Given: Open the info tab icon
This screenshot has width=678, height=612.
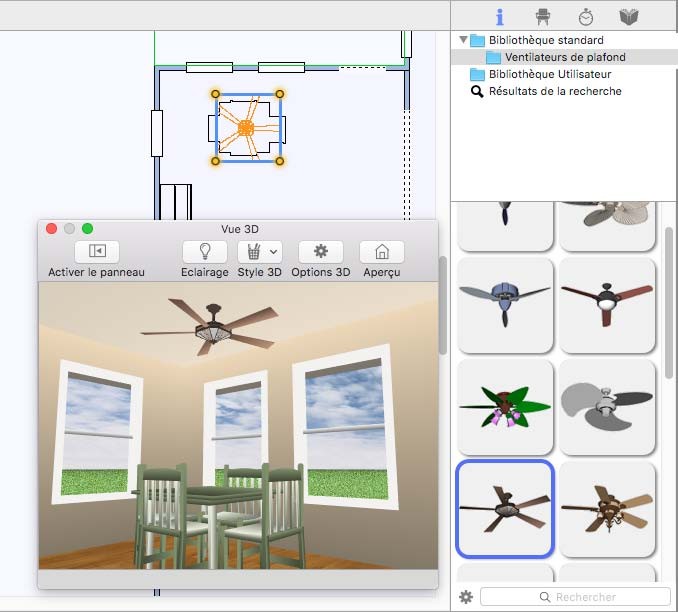Looking at the screenshot, I should (x=500, y=17).
